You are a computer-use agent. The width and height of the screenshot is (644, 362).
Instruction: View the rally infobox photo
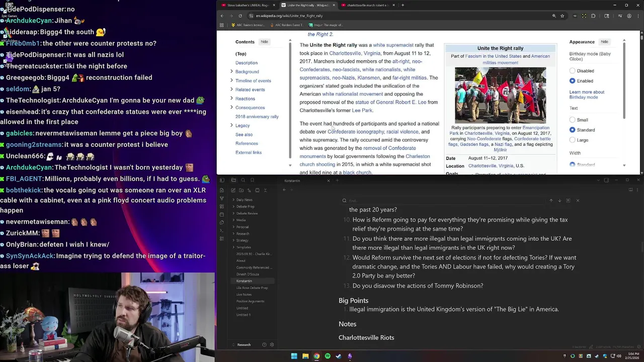(500, 96)
